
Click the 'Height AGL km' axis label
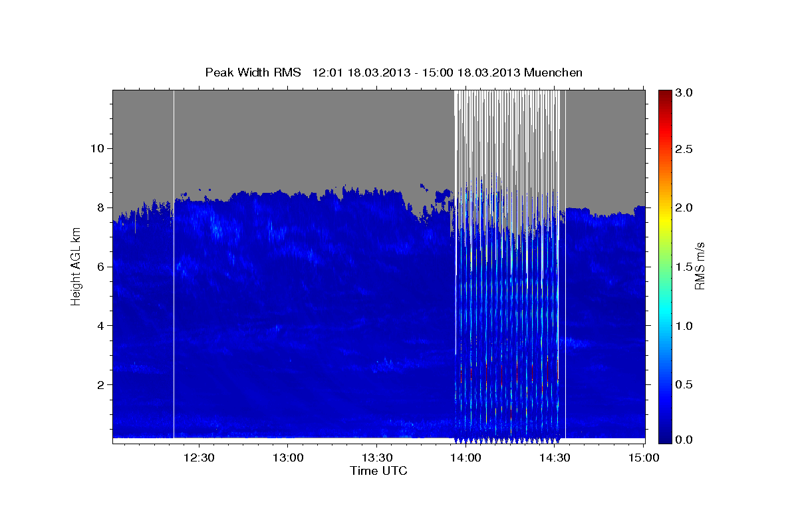(x=76, y=266)
